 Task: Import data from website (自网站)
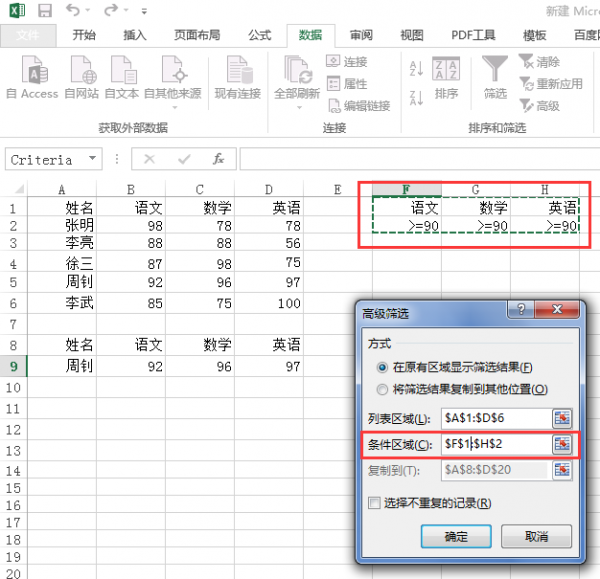point(82,77)
